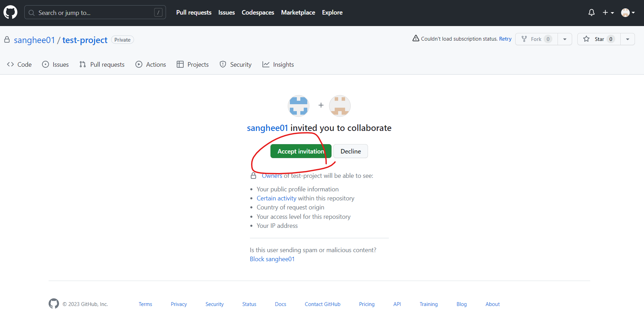Open the Docs footer link

pyautogui.click(x=281, y=304)
